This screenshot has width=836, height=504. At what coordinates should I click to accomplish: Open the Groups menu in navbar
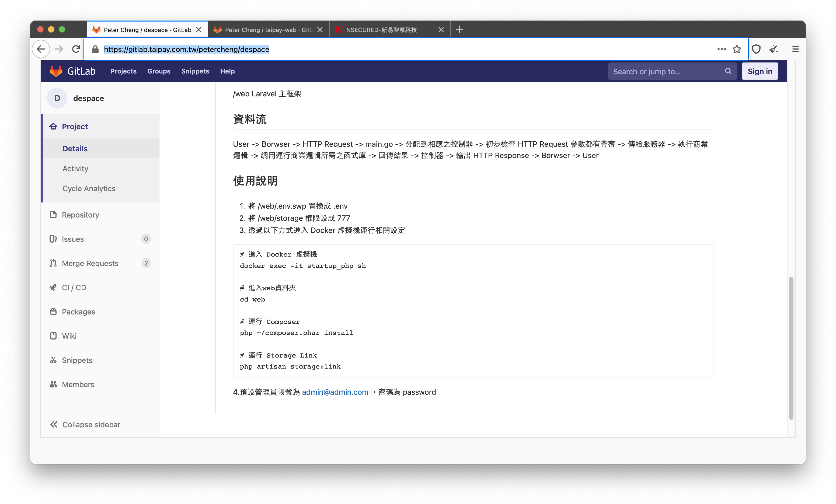(x=159, y=71)
